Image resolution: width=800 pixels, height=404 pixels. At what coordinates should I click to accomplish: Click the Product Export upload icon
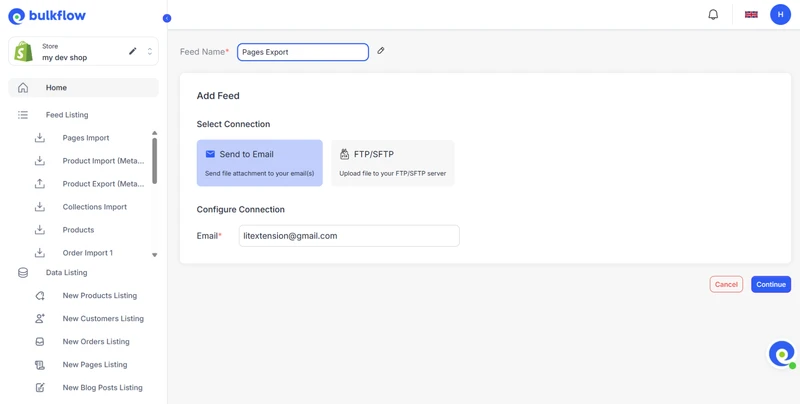[x=40, y=184]
